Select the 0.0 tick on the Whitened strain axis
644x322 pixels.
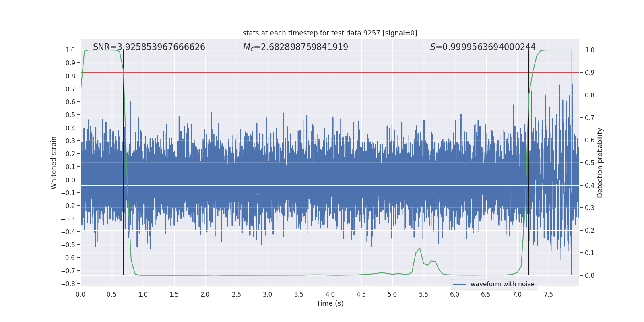(x=70, y=180)
